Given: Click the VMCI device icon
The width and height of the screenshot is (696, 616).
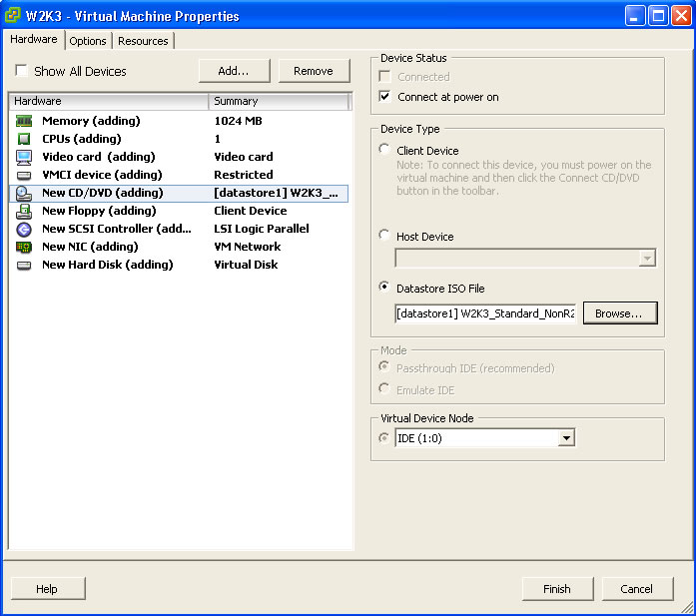Looking at the screenshot, I should [x=24, y=176].
